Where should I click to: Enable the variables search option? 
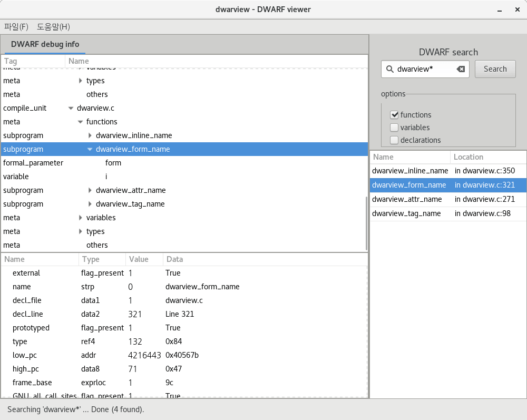[x=394, y=128]
